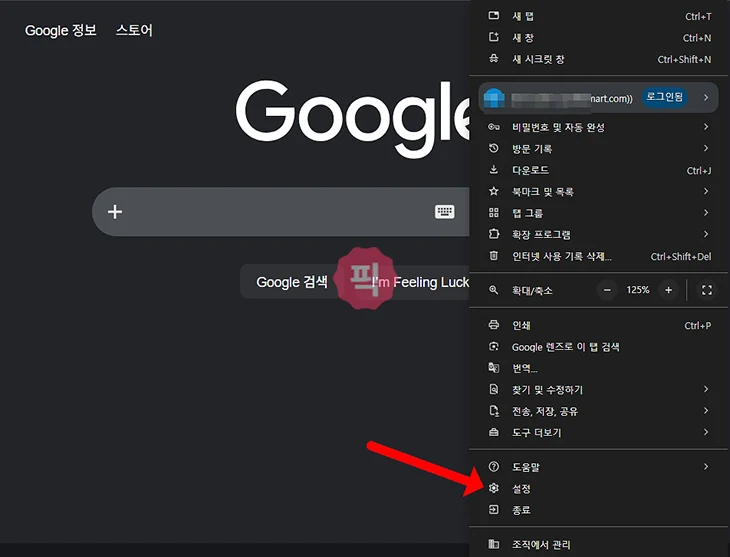Choose 인터넷 사용 기록 삭제 menu entry

coord(599,256)
